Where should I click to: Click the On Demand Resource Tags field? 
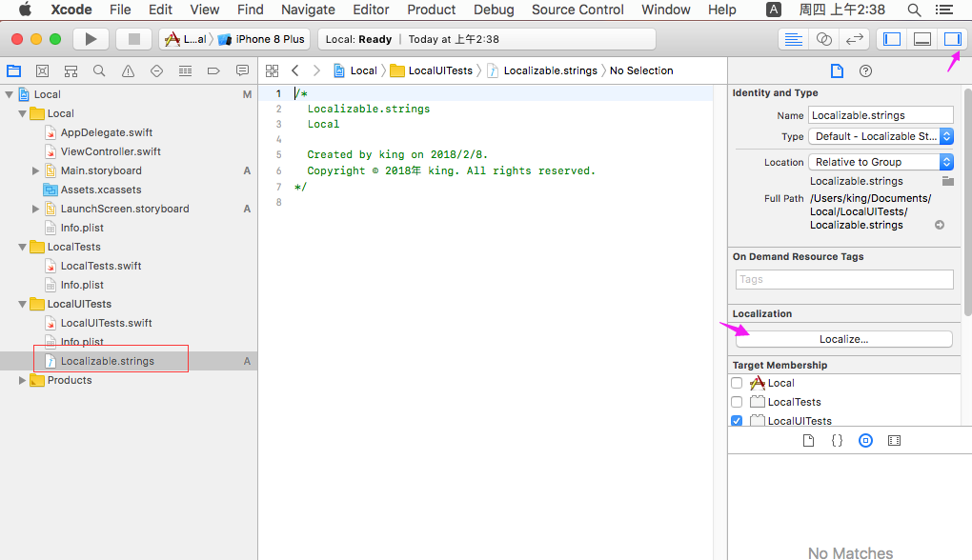tap(844, 279)
